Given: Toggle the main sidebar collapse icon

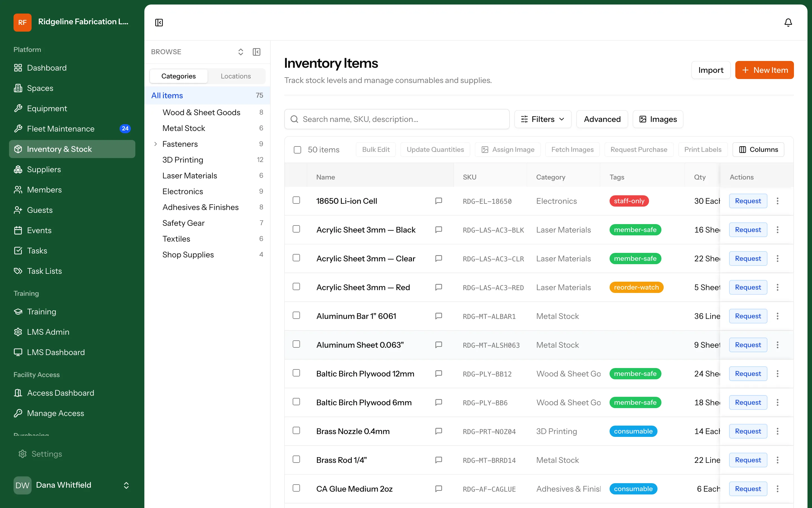Looking at the screenshot, I should click(159, 23).
